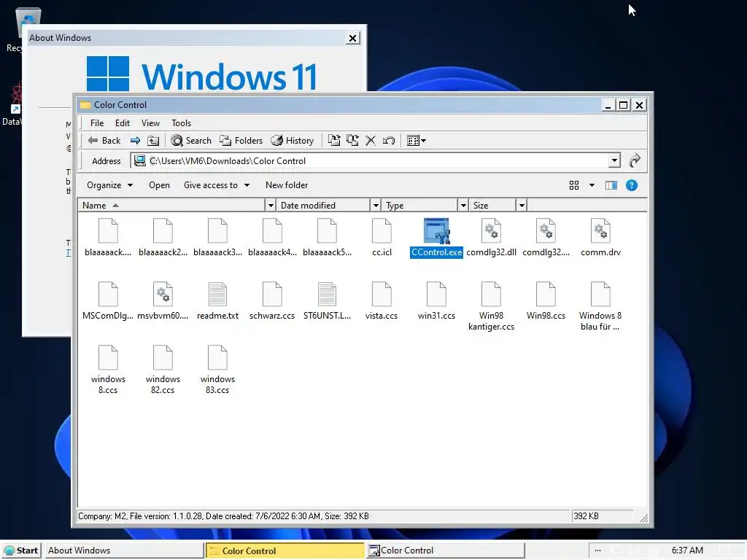Sort by Date modified column
The width and height of the screenshot is (747, 560).
323,205
